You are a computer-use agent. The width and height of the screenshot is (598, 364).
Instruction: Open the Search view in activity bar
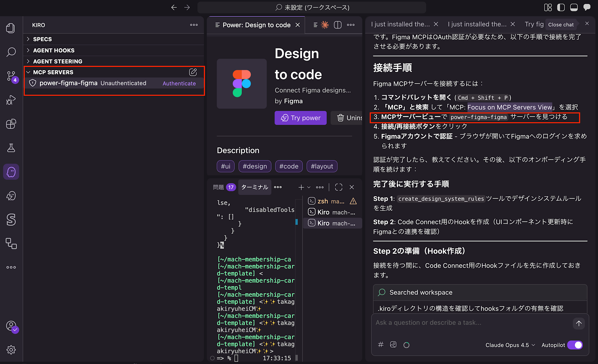coord(11,52)
